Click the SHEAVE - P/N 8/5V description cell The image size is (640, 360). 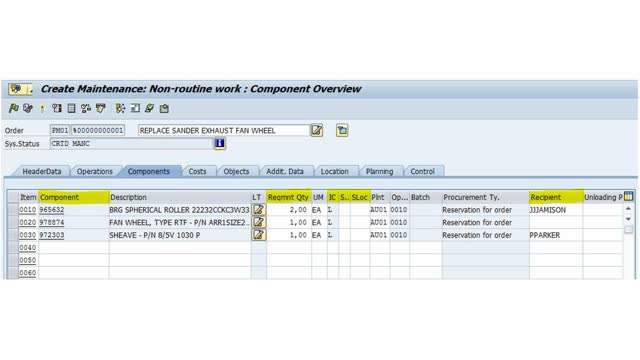pyautogui.click(x=179, y=235)
